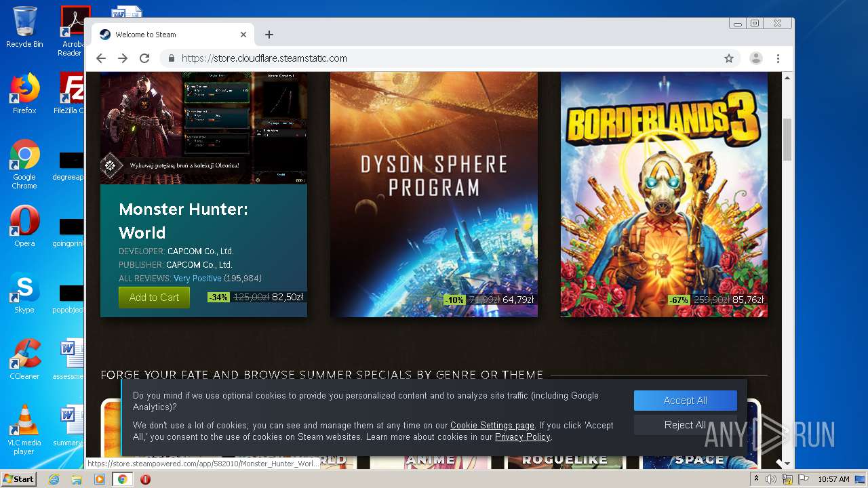Launch Internet Explorer from taskbar
The height and width of the screenshot is (488, 868).
54,479
